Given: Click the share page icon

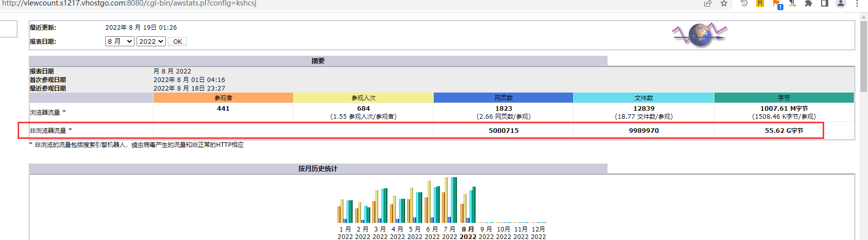Looking at the screenshot, I should click(x=708, y=4).
